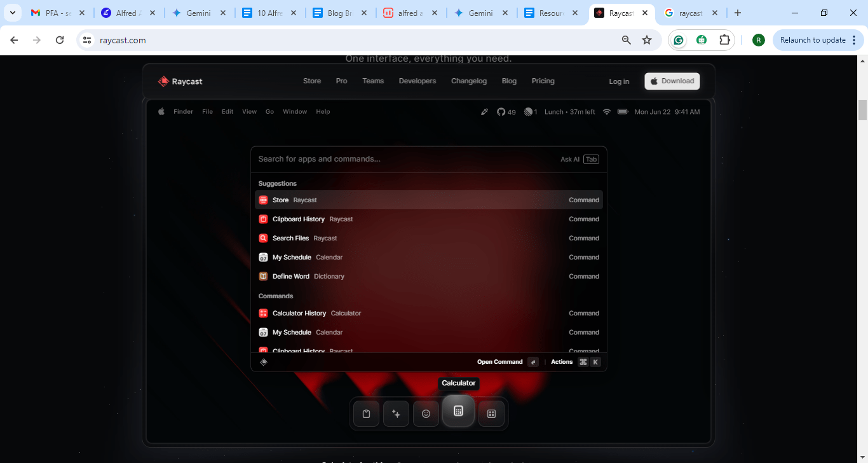
Task: Open the Developers navigation link
Action: tap(417, 81)
